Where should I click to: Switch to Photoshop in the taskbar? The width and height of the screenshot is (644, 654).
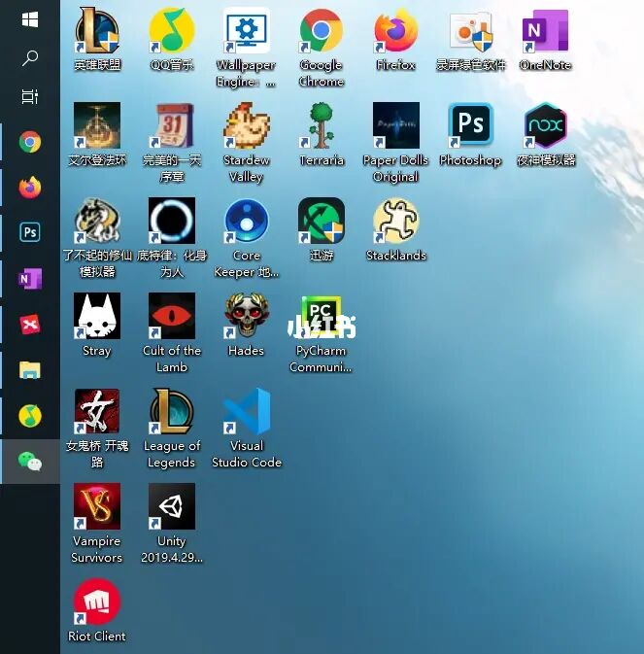(30, 232)
